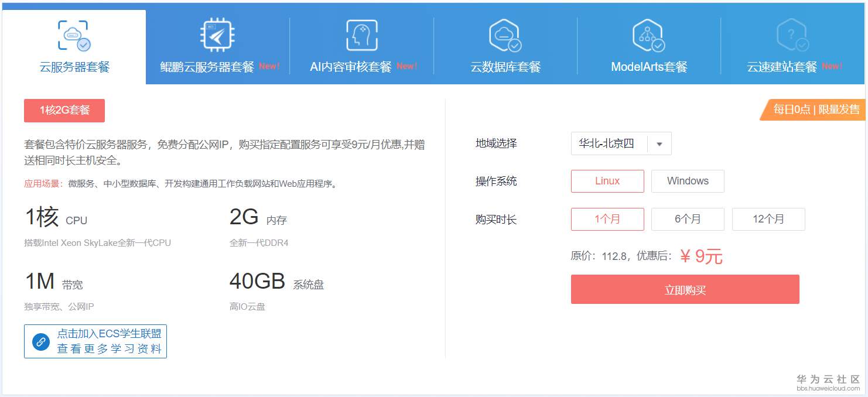Click the ¥ 9元 discounted price

pyautogui.click(x=701, y=256)
